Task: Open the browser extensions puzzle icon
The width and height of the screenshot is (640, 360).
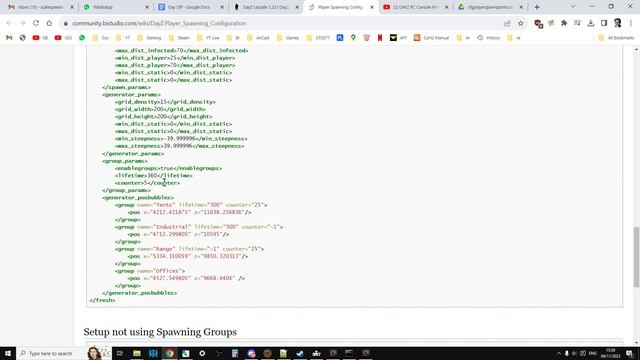Action: 564,23
